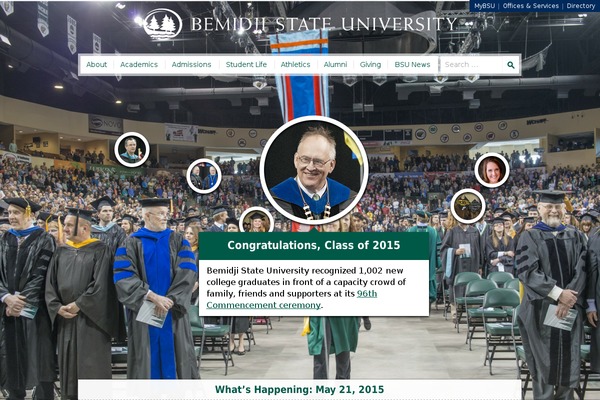Viewport: 600px width, 400px height.
Task: Open the Athletics page
Action: point(295,65)
